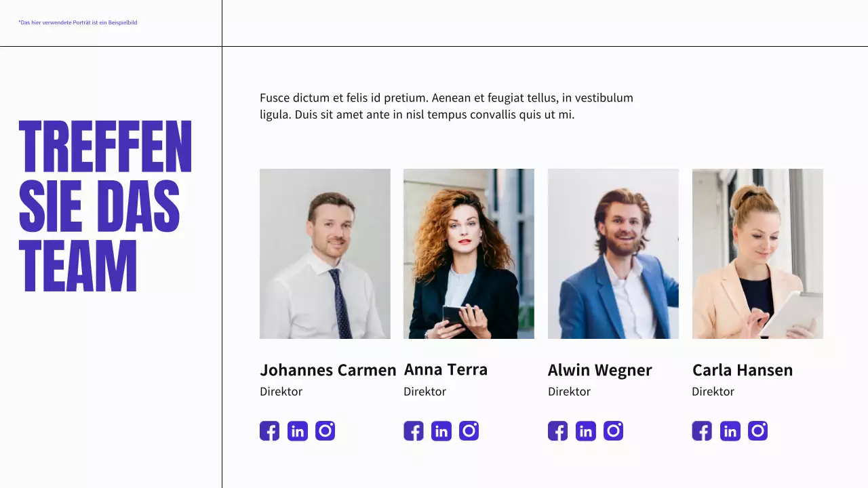Click Anna Terra's LinkedIn icon
This screenshot has height=488, width=868.
(441, 431)
